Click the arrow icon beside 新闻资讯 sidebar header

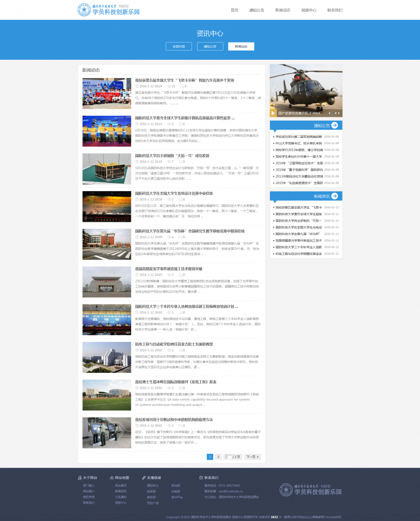coord(334,196)
